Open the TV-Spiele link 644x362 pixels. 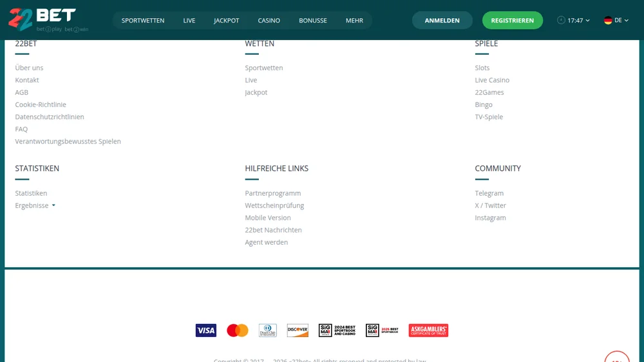489,117
